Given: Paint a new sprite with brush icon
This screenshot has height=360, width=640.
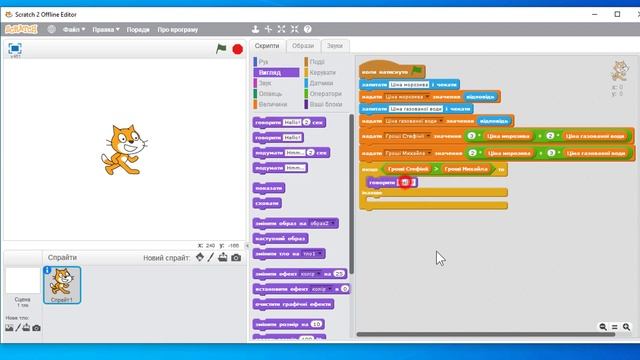Looking at the screenshot, I should pyautogui.click(x=211, y=257).
